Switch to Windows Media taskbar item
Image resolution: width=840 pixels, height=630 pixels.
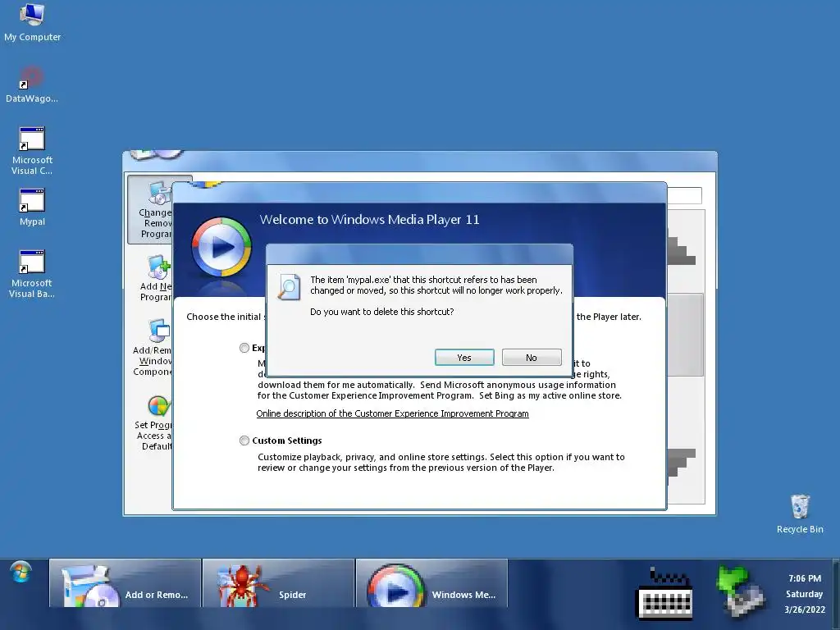[431, 583]
